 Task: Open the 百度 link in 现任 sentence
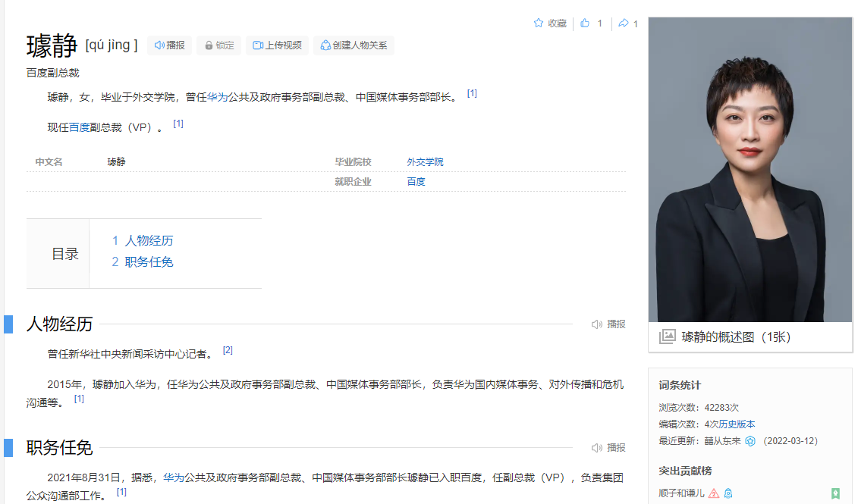tap(80, 127)
